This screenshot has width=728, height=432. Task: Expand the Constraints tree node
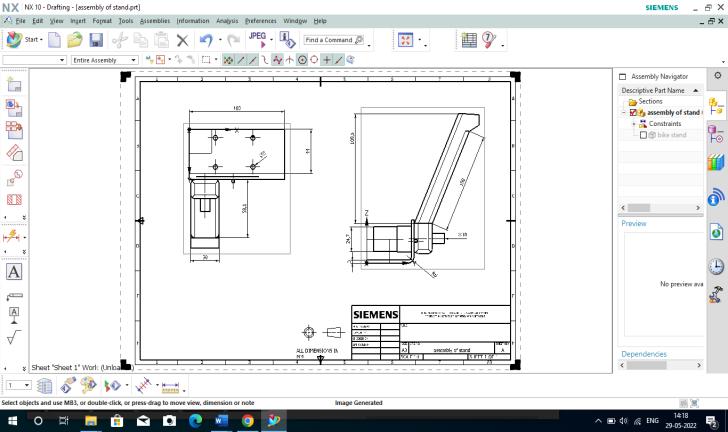click(634, 124)
